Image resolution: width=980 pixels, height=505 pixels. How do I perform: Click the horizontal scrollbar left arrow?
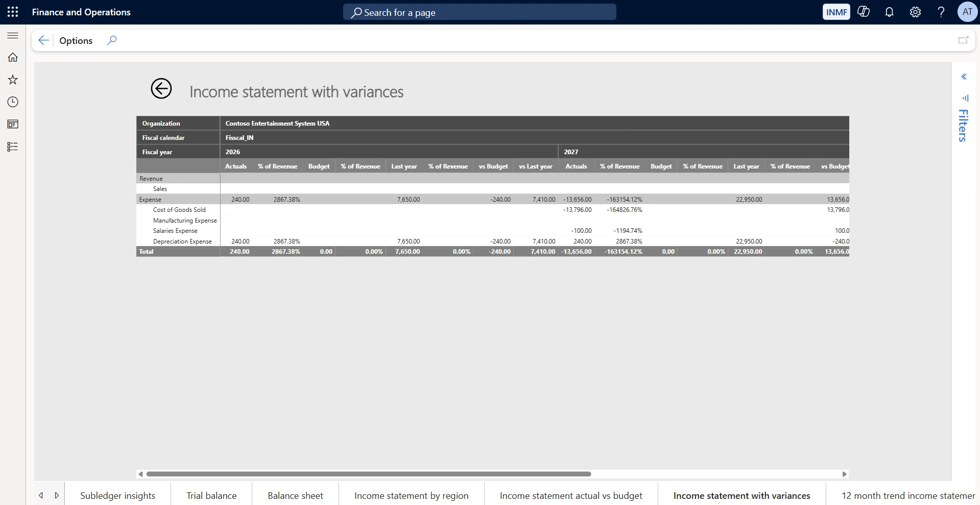[x=140, y=474]
